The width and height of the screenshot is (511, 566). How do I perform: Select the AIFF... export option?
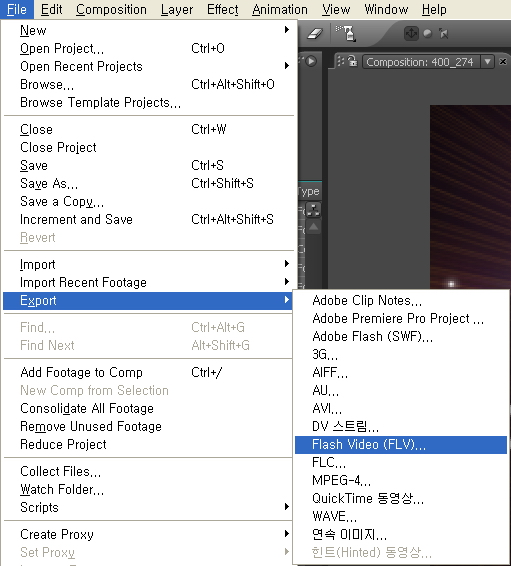pos(401,373)
